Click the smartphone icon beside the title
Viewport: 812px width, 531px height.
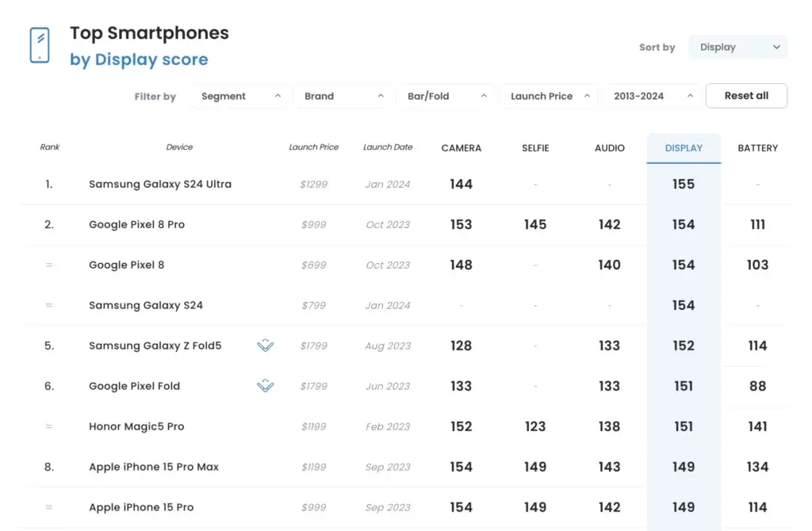(39, 45)
